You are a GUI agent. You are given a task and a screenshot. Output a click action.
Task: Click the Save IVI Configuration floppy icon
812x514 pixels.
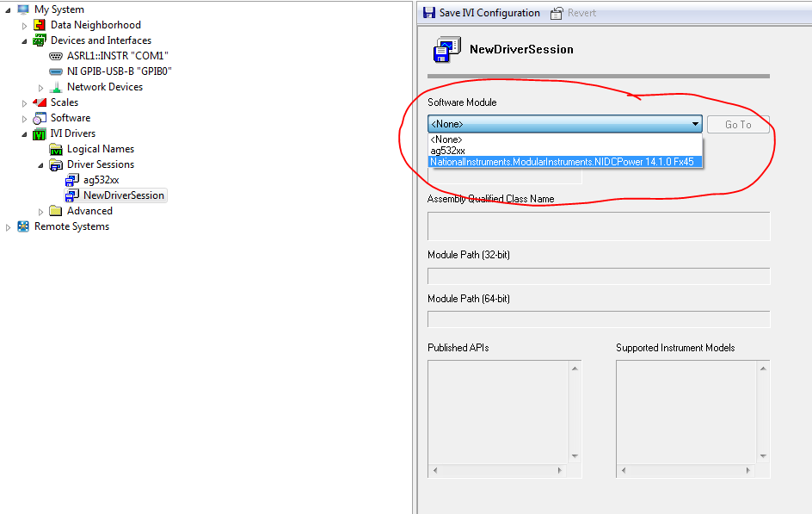pyautogui.click(x=428, y=12)
